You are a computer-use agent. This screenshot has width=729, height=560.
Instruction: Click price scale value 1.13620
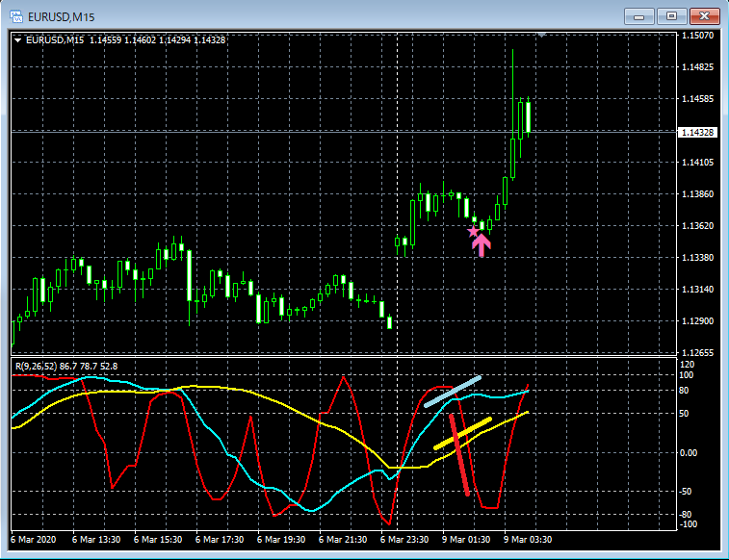(x=697, y=226)
